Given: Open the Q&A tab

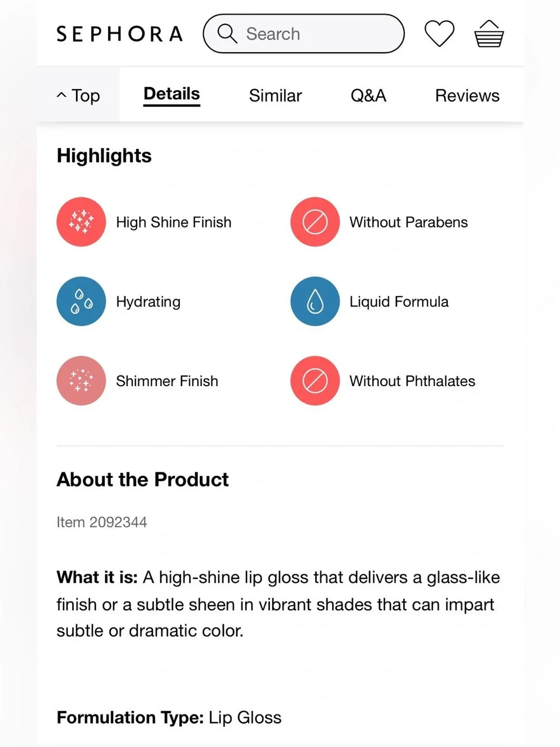Looking at the screenshot, I should pyautogui.click(x=368, y=96).
